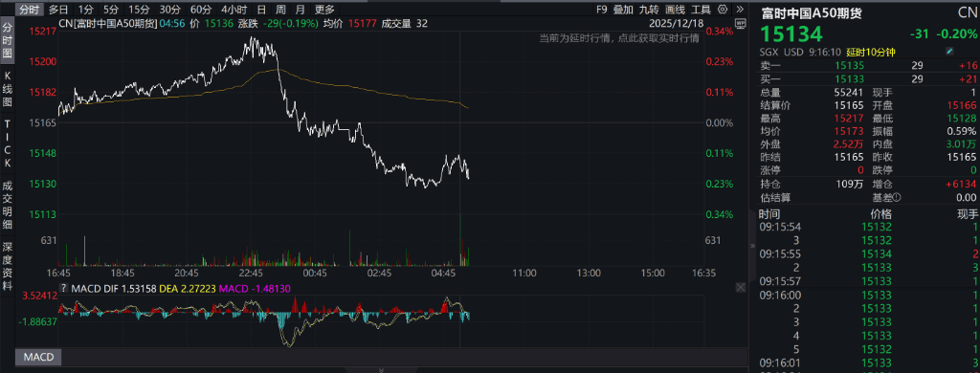This screenshot has height=373, width=980.
Task: Open TICK view in the left sidebar
Action: [x=8, y=143]
